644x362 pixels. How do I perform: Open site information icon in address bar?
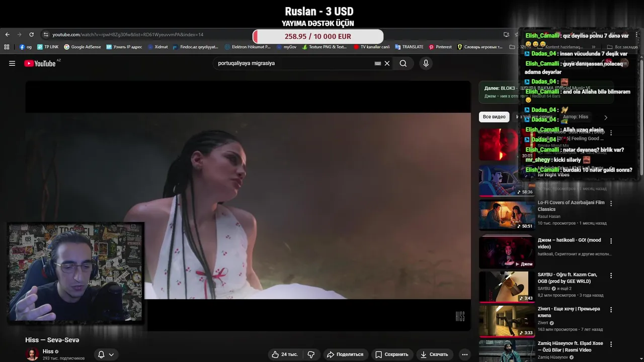coord(46,35)
